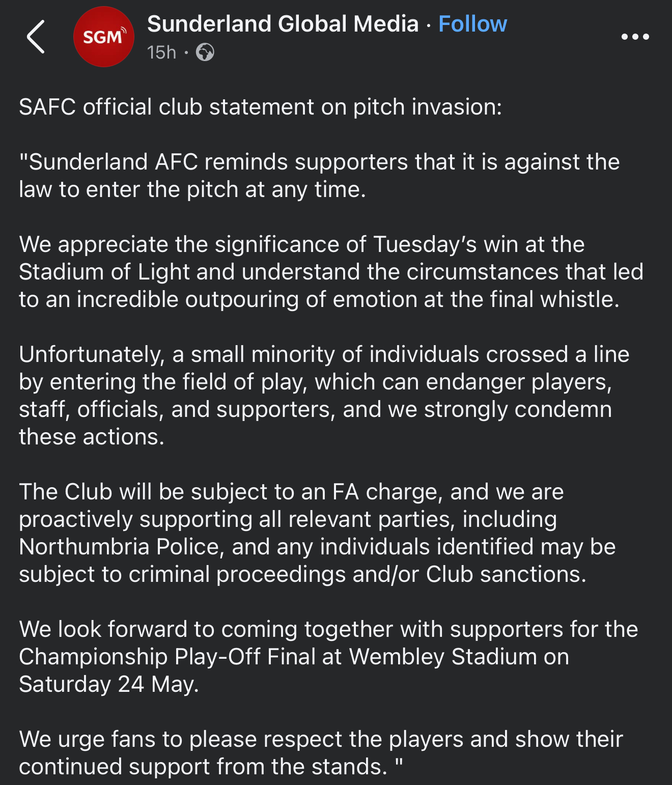The width and height of the screenshot is (672, 785).
Task: Tap the paragraph beginning 'We look forward to coming together'
Action: 329,657
